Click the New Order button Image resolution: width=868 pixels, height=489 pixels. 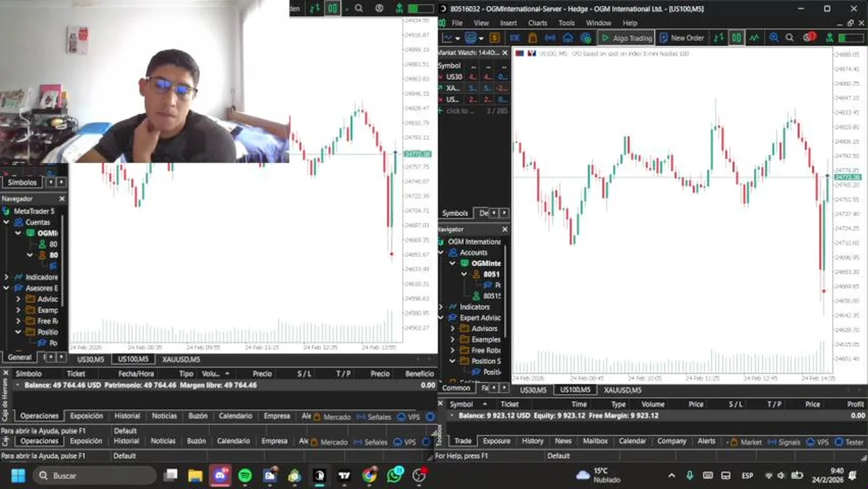[x=681, y=38]
